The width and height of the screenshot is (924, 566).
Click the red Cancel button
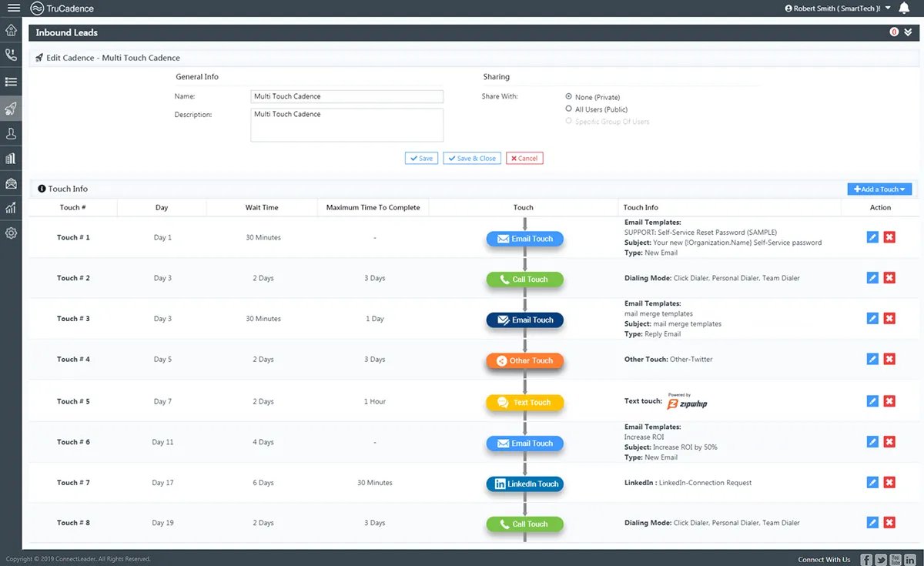pos(524,159)
